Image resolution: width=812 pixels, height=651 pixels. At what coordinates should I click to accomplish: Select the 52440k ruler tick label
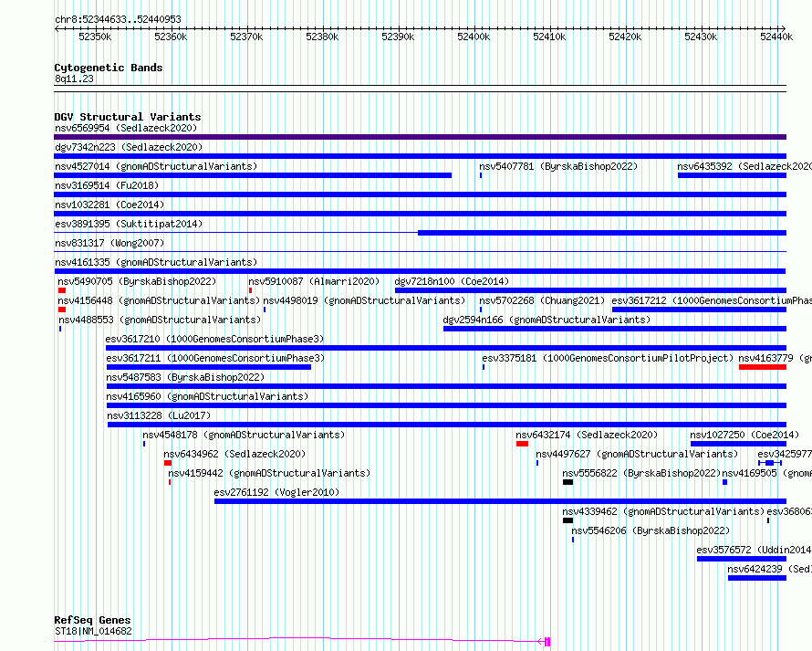776,37
